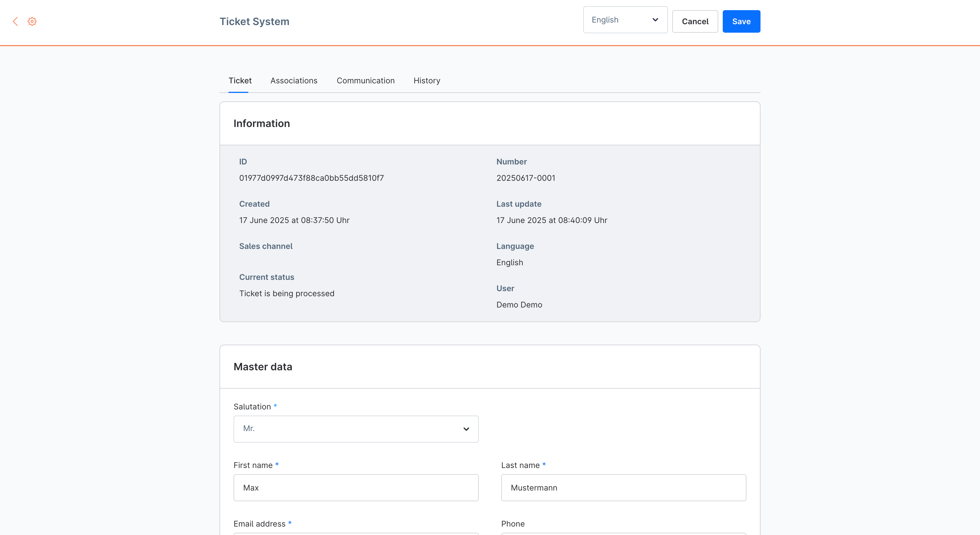This screenshot has width=980, height=535.
Task: Click the back arrow icon
Action: (15, 21)
